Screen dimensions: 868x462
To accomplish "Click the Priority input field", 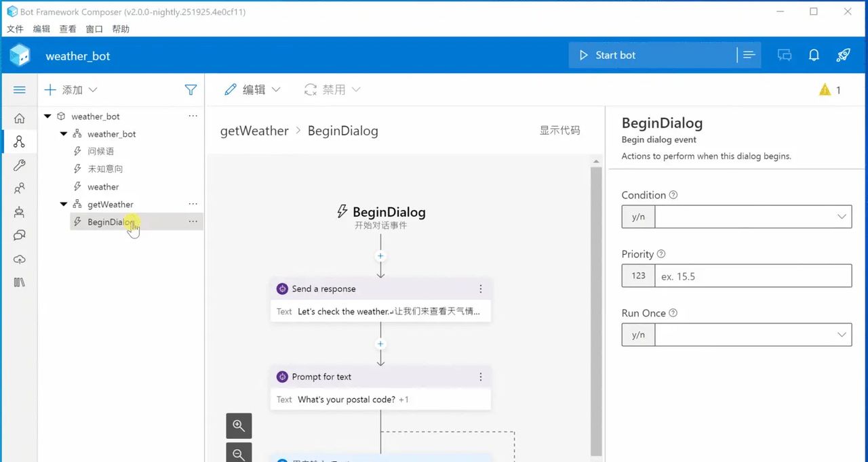I will tap(752, 276).
